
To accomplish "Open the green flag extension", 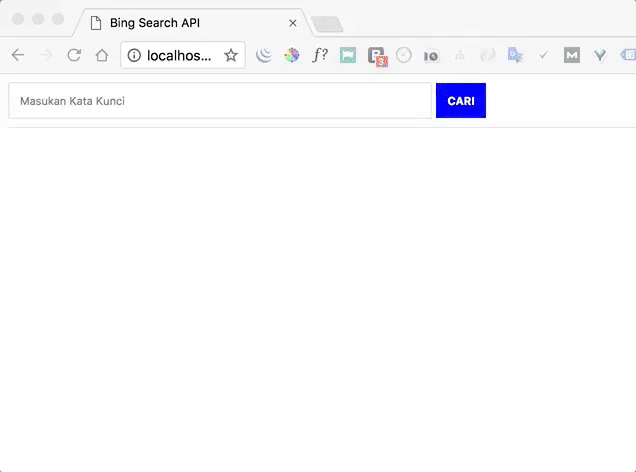I will click(348, 55).
